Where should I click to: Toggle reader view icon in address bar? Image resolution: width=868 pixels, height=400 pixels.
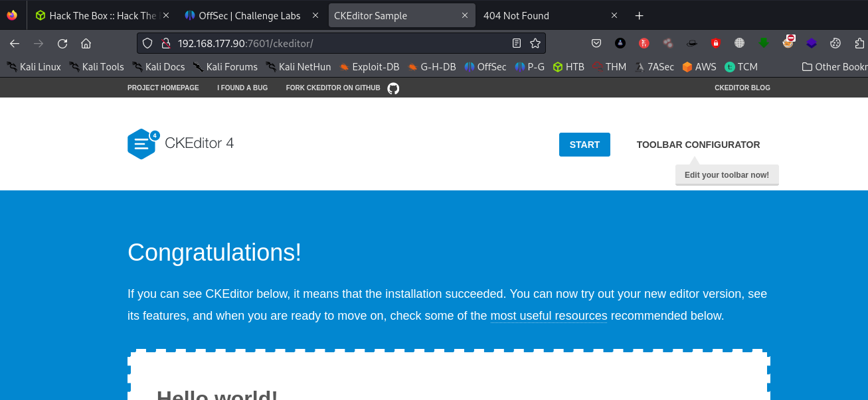pyautogui.click(x=517, y=44)
